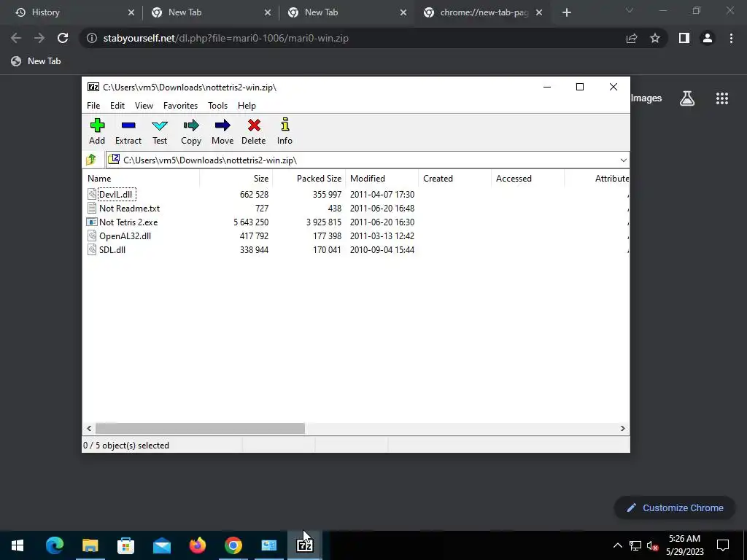Viewport: 747px width, 560px height.
Task: Open the Edit menu
Action: pos(117,106)
